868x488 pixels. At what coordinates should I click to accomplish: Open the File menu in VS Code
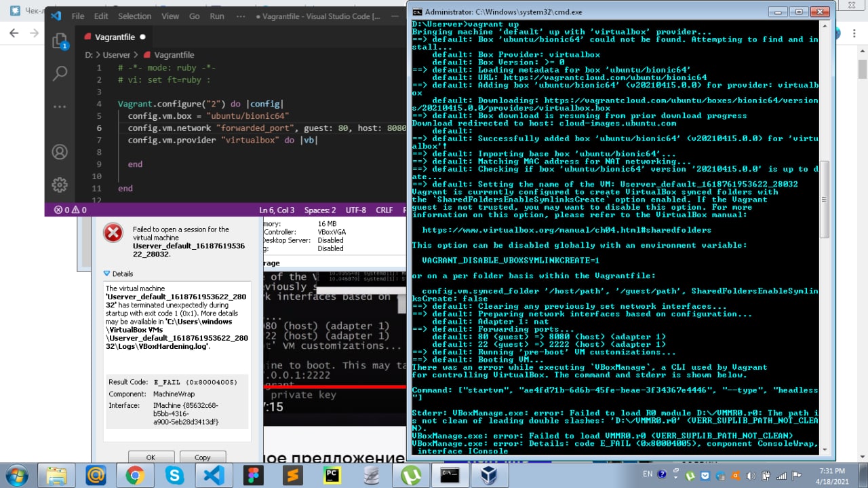pyautogui.click(x=78, y=16)
